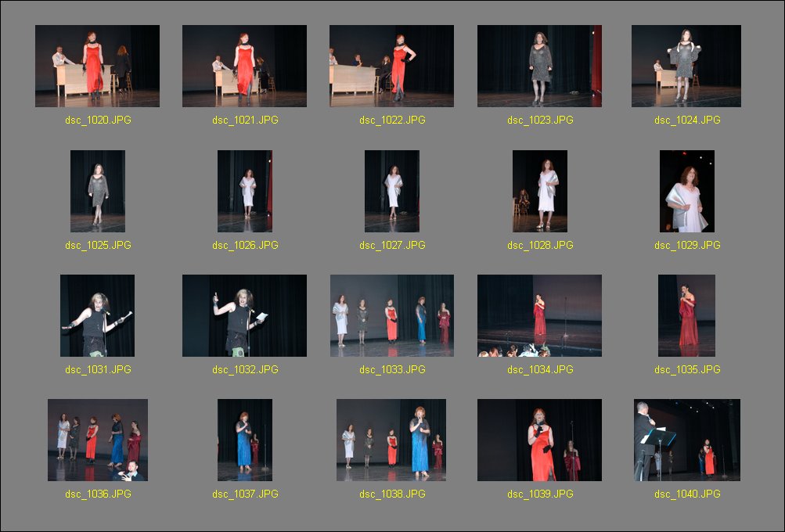This screenshot has width=785, height=532.
Task: Select the file name dsc_1029.JPG
Action: pyautogui.click(x=687, y=245)
